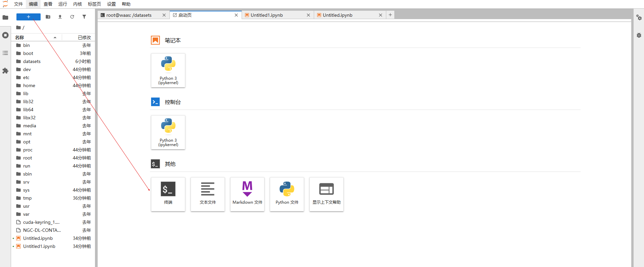Click the upload files icon
This screenshot has width=644, height=267.
coord(60,17)
